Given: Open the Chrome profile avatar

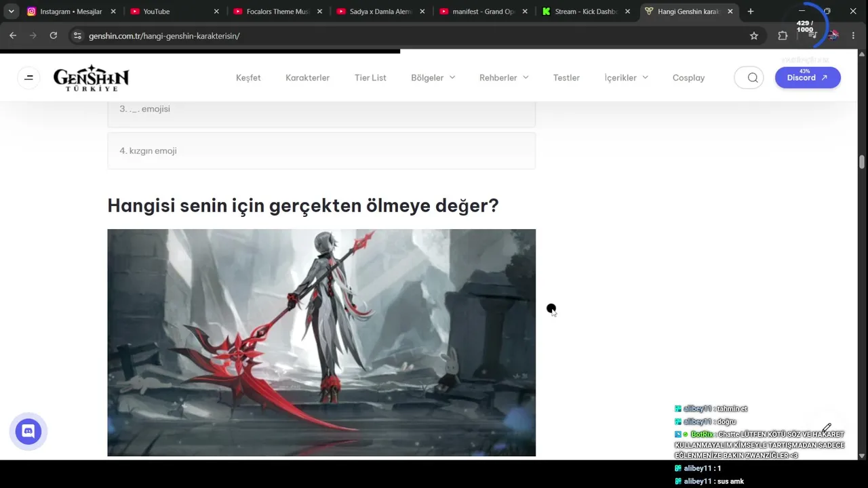Looking at the screenshot, I should [x=833, y=36].
